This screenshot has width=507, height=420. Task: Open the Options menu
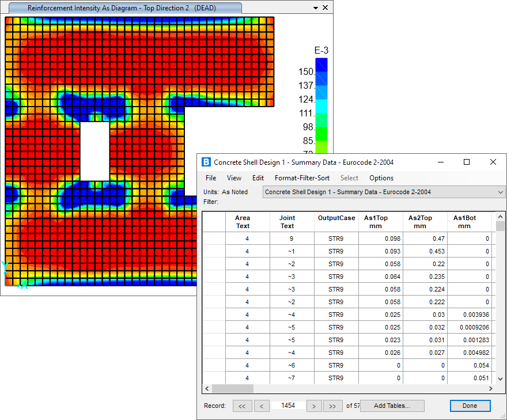[381, 178]
